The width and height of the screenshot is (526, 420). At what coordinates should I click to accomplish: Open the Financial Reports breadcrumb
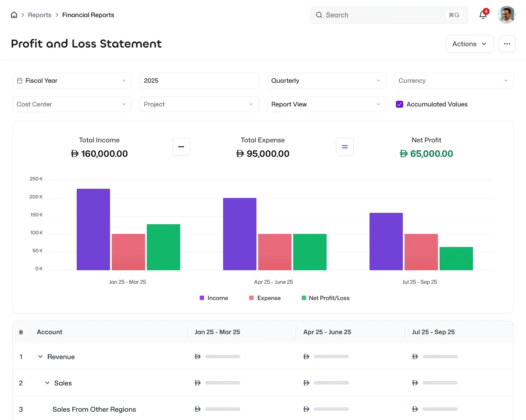point(88,15)
